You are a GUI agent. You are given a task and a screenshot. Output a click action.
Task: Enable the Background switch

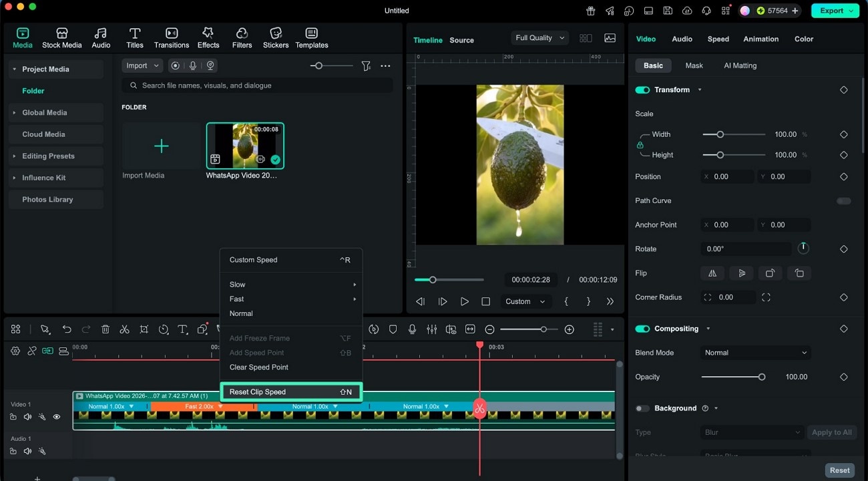point(642,408)
